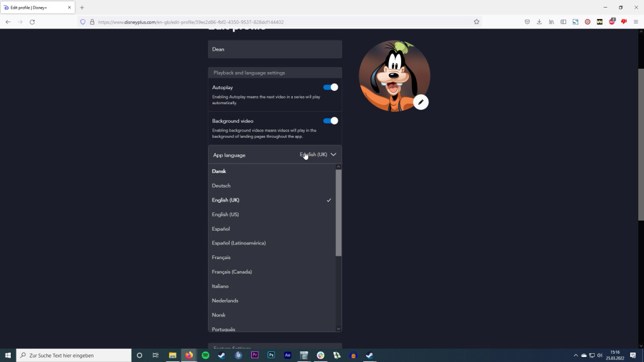This screenshot has height=362, width=644.
Task: Open a new browser tab
Action: [x=82, y=8]
